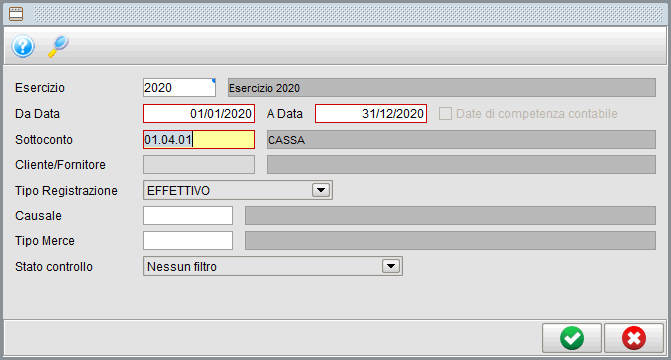Screen dimensions: 671x360
Task: Click the Causale description box
Action: click(450, 215)
